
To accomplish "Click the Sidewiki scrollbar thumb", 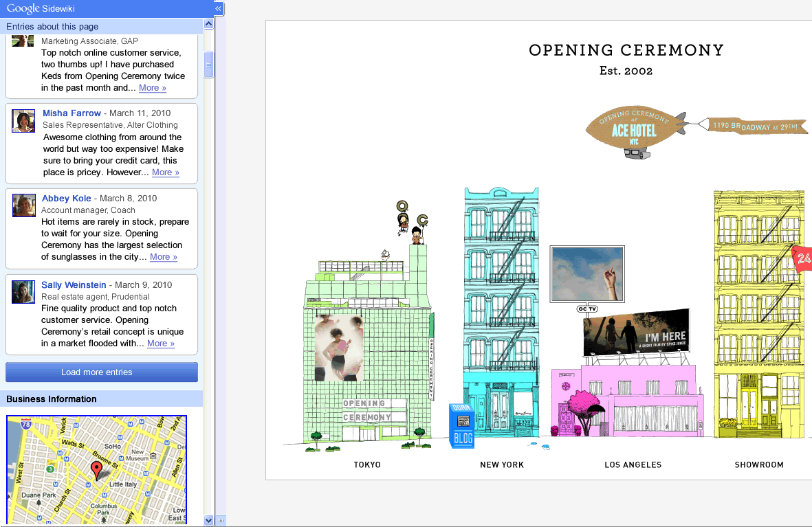I will pyautogui.click(x=209, y=65).
